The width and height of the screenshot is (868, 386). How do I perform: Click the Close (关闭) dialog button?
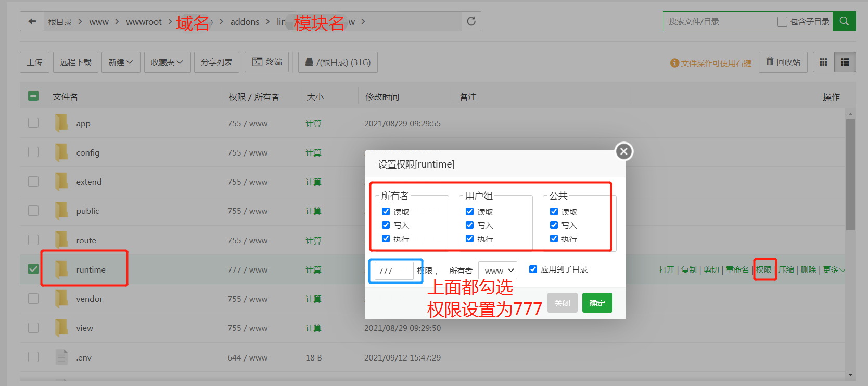563,303
